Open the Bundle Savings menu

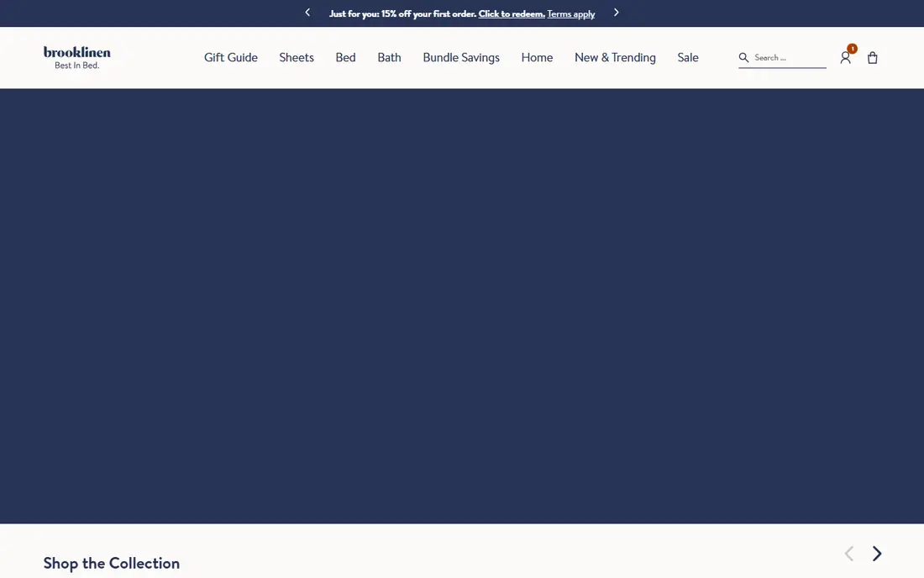coord(461,58)
